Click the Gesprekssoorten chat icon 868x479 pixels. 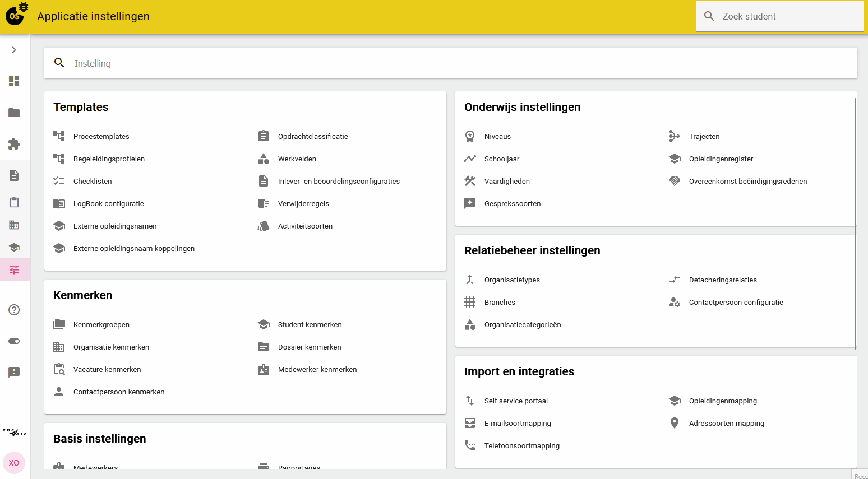(470, 203)
